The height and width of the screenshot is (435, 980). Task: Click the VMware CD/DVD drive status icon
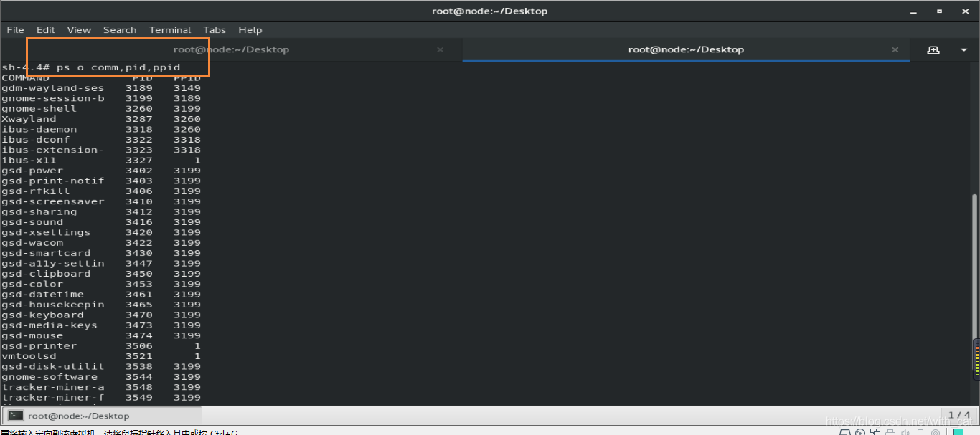coord(860,432)
